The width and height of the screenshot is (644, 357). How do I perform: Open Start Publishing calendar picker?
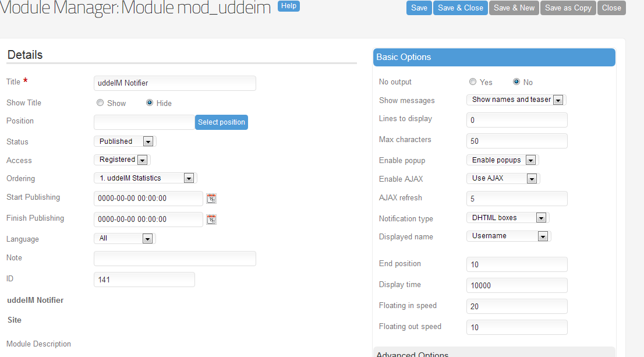click(x=211, y=199)
